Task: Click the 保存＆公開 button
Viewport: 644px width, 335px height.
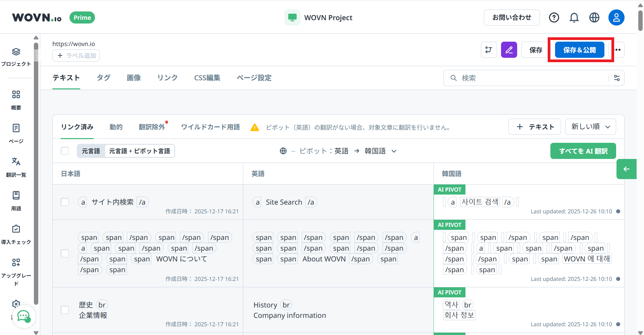Action: pyautogui.click(x=579, y=50)
